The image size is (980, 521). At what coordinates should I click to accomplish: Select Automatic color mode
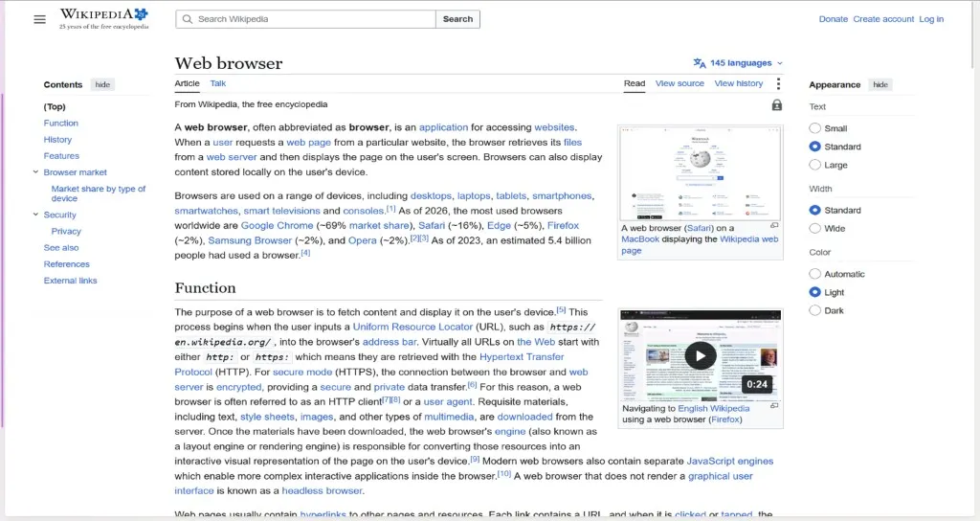point(815,274)
